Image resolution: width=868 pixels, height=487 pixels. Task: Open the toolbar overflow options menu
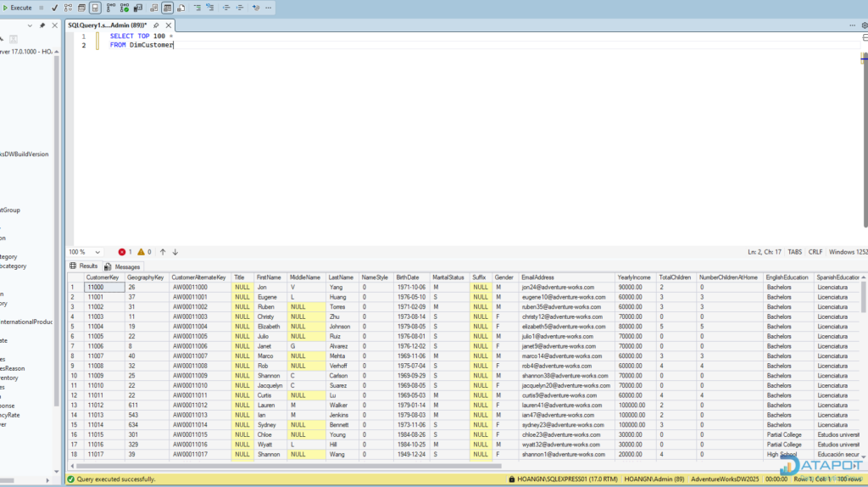click(269, 8)
